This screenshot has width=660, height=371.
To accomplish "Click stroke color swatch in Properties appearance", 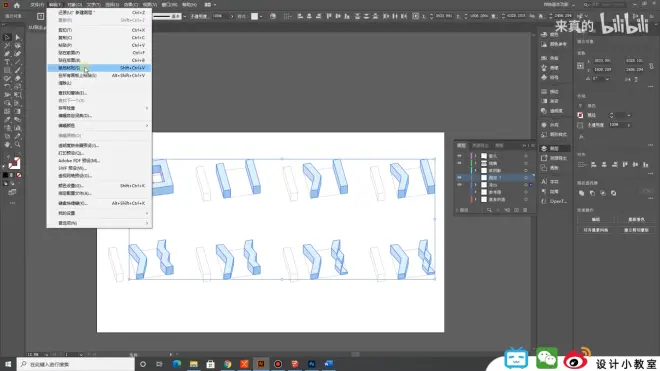I will (x=580, y=115).
